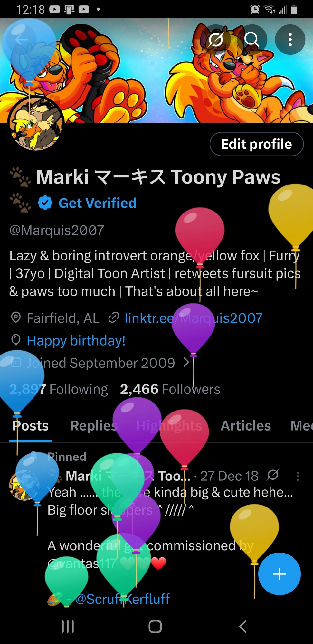Open the linktr.ee/Marquis2007 link

pyautogui.click(x=194, y=318)
